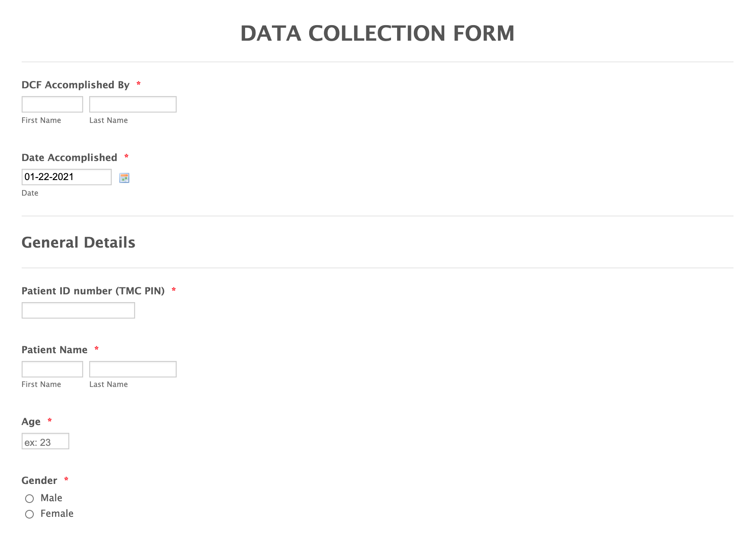
Task: Click the General Details section heading
Action: 78,242
